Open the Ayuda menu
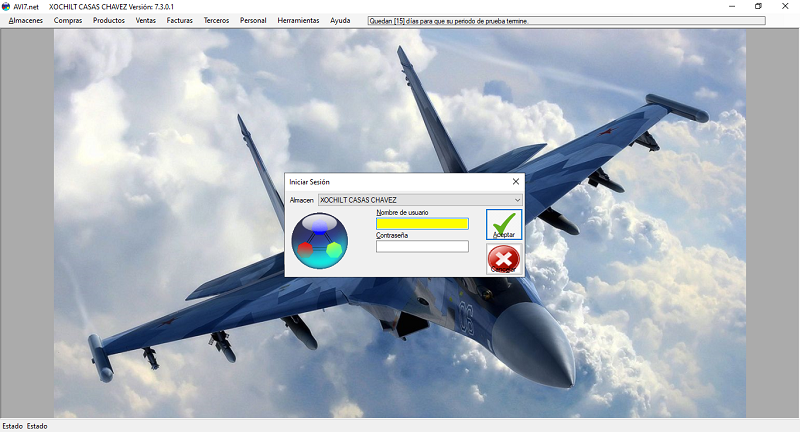800x432 pixels. [340, 20]
